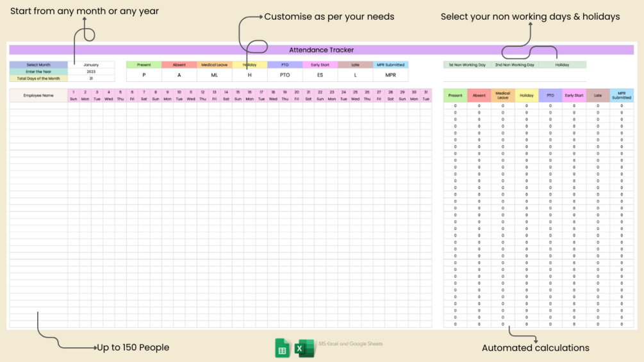Click Holiday header beside 2nd Non Working Day
Image resolution: width=644 pixels, height=362 pixels.
(x=562, y=65)
